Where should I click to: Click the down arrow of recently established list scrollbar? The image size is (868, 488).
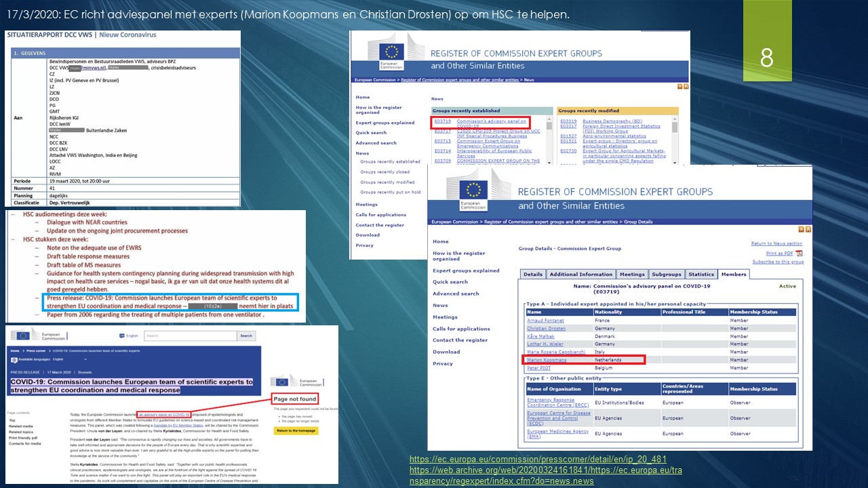pos(549,161)
